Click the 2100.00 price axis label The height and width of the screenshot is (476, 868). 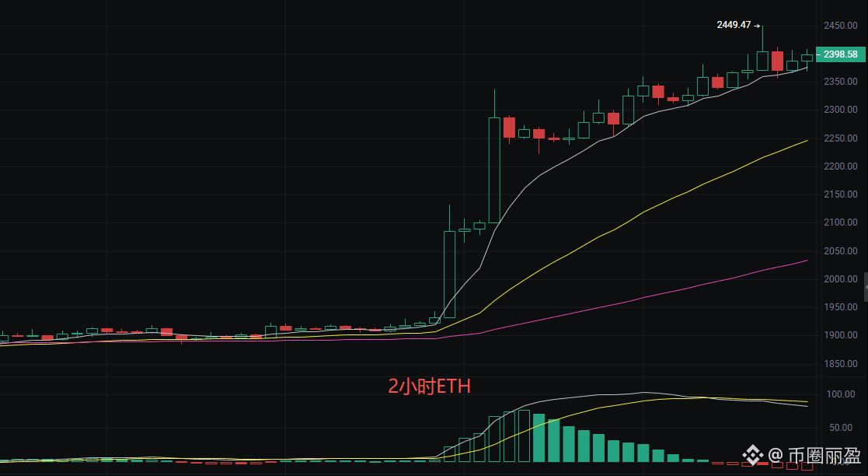(x=840, y=222)
